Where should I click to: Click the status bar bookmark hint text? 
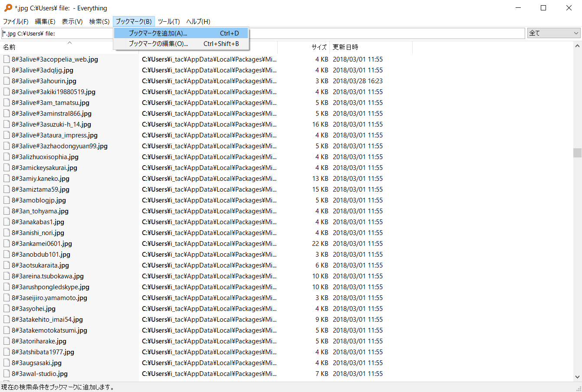click(58, 387)
